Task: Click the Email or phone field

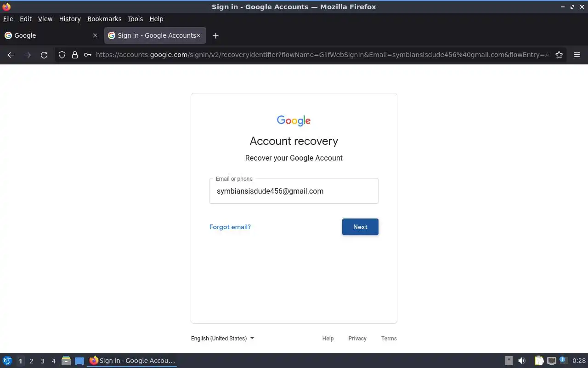Action: [294, 191]
